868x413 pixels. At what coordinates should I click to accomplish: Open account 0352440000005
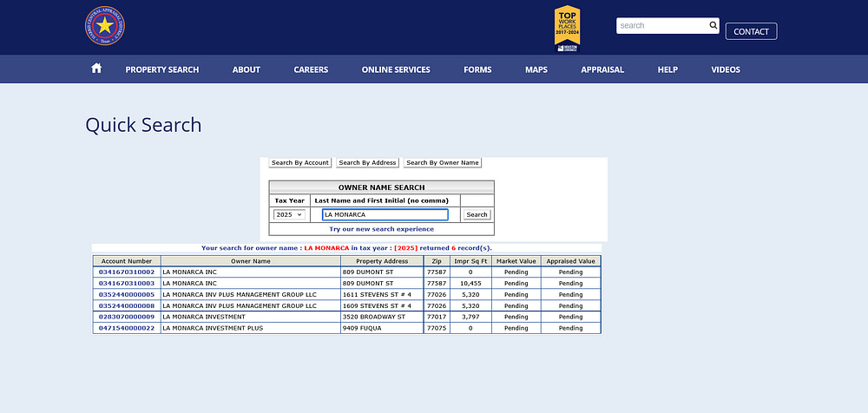point(127,294)
